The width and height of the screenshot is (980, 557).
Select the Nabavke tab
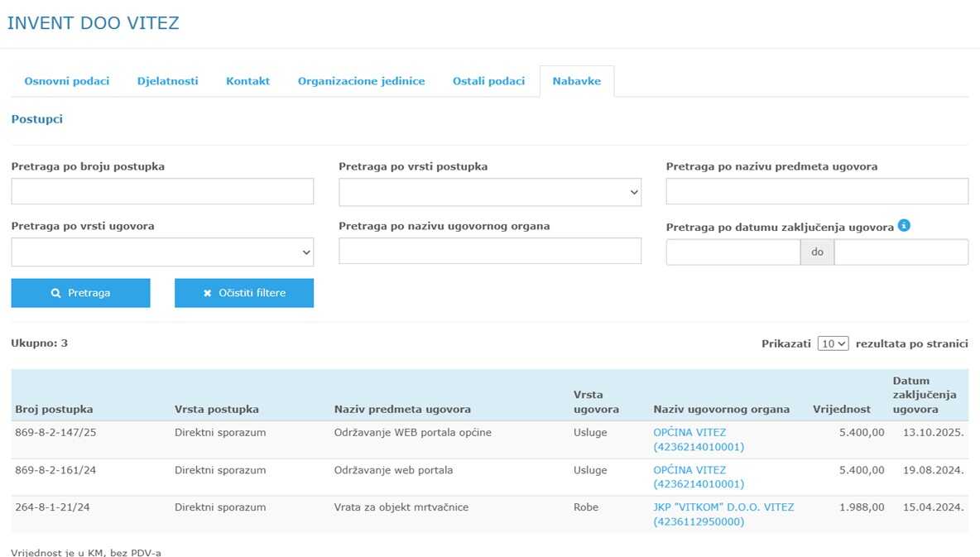pyautogui.click(x=577, y=81)
